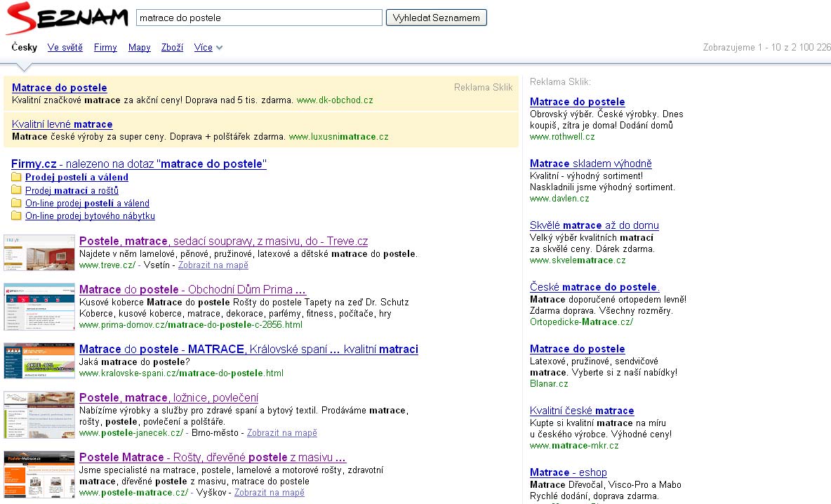Visit the Ortopedicke-Matrace.cz URL

coord(581,321)
